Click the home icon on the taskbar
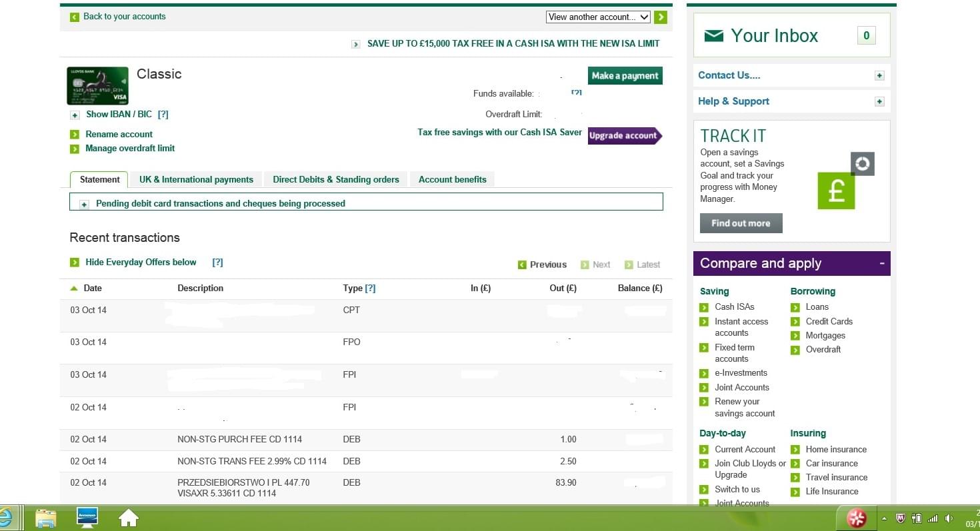The height and width of the screenshot is (531, 980). [x=128, y=518]
